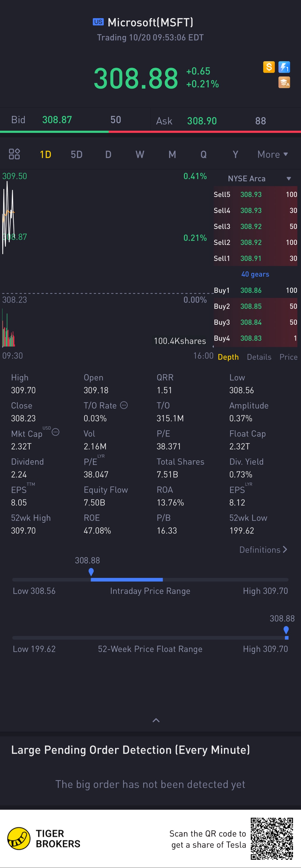Tap the Tiger Brokers logo

44,838
